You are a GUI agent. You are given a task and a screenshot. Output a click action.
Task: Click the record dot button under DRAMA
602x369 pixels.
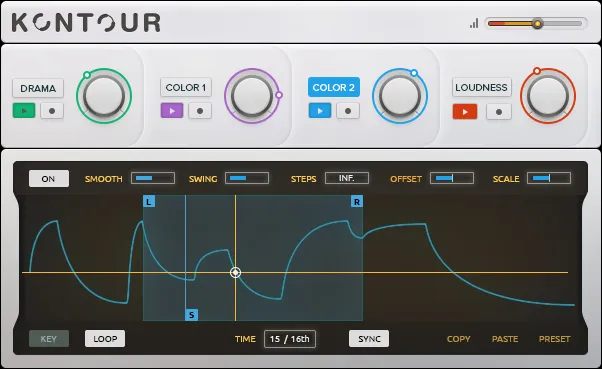point(52,111)
